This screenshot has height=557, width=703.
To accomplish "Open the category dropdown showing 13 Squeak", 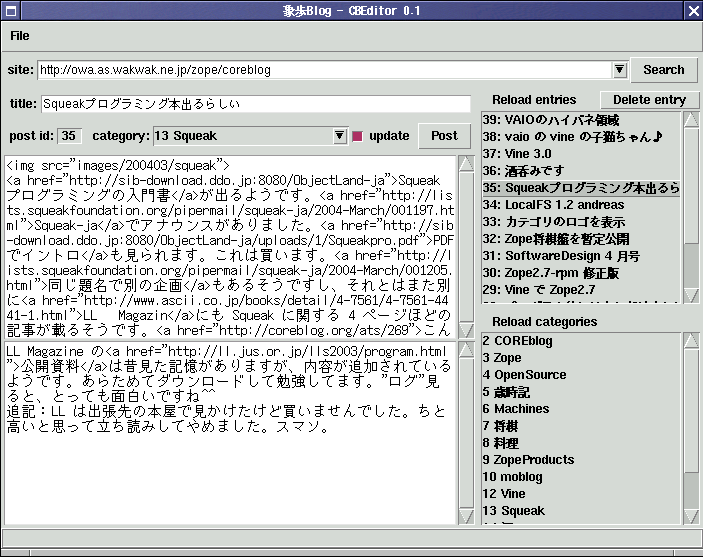I will (339, 136).
